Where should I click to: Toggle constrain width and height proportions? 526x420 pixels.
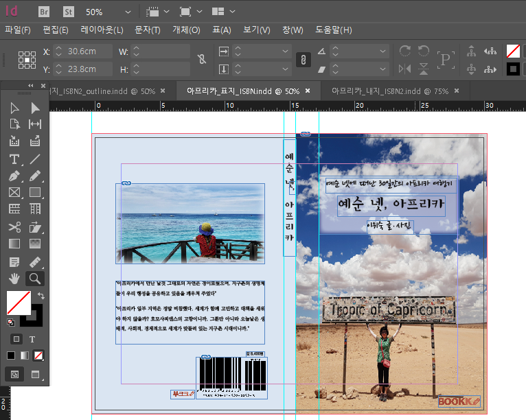click(201, 60)
